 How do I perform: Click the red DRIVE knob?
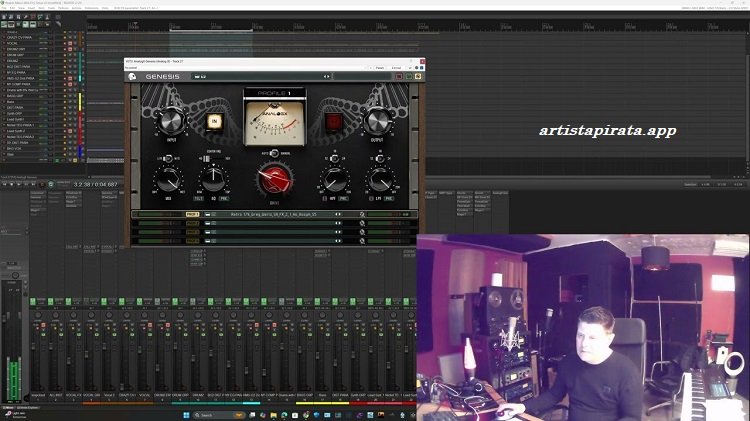tap(275, 180)
